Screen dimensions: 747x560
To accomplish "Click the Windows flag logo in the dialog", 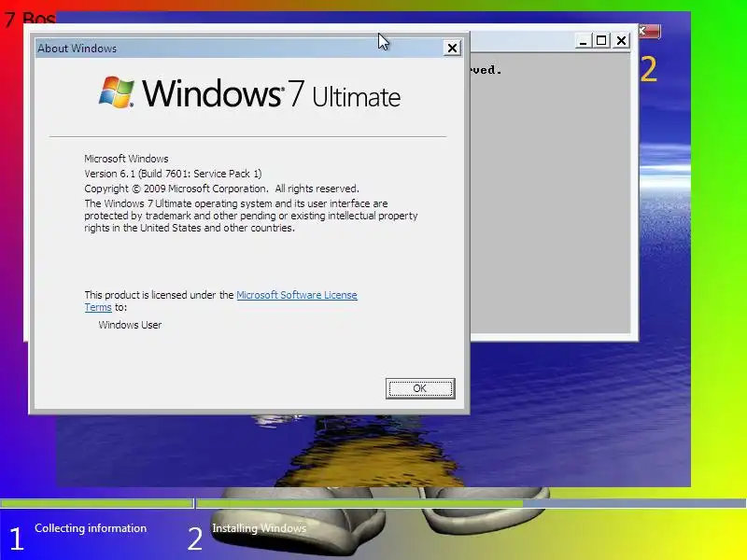I will click(116, 91).
